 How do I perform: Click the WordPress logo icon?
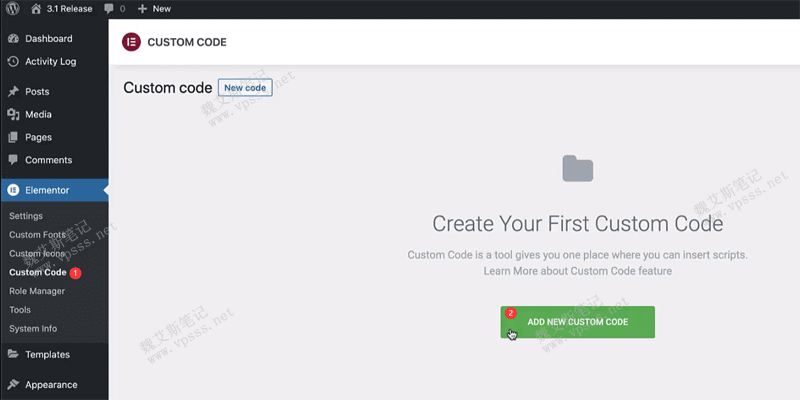12,9
